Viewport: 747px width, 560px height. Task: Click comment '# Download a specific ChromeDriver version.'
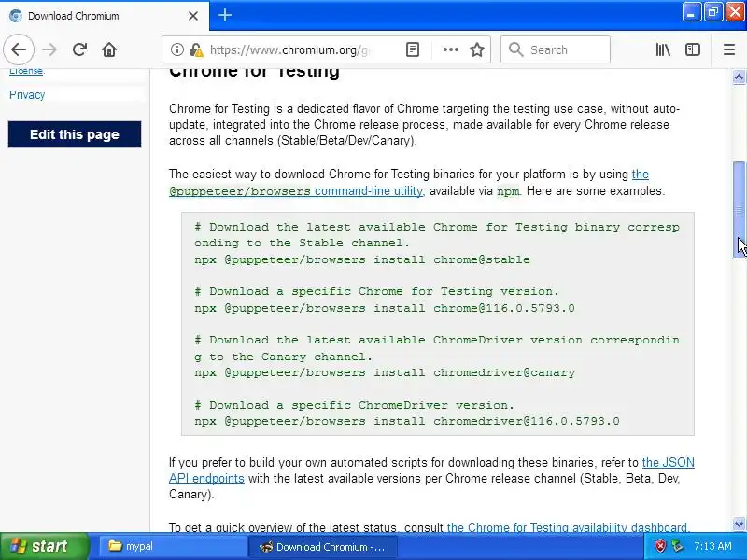pyautogui.click(x=355, y=405)
